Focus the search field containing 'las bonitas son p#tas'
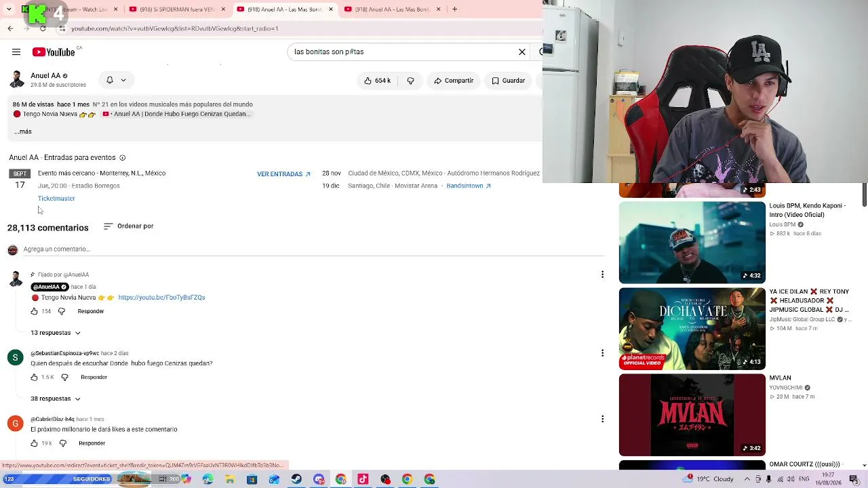The height and width of the screenshot is (488, 868). coord(402,52)
